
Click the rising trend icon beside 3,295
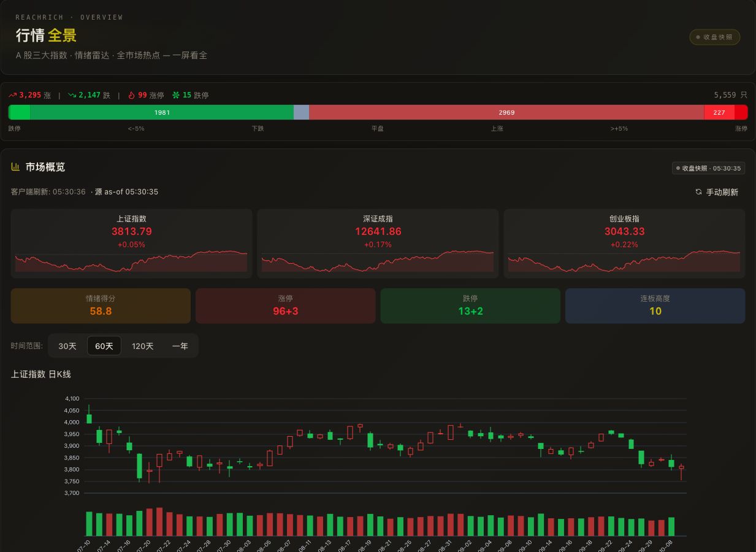point(13,95)
